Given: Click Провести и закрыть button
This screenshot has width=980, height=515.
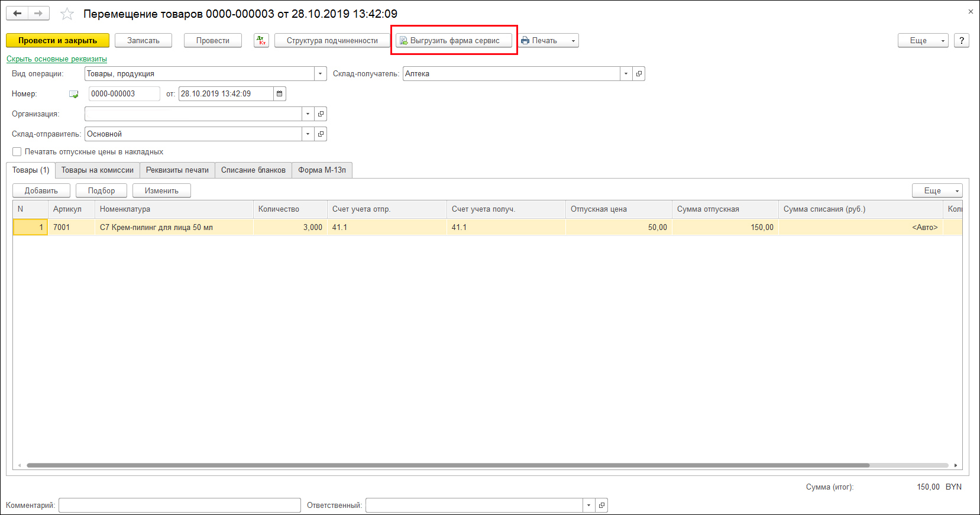Looking at the screenshot, I should pyautogui.click(x=57, y=40).
